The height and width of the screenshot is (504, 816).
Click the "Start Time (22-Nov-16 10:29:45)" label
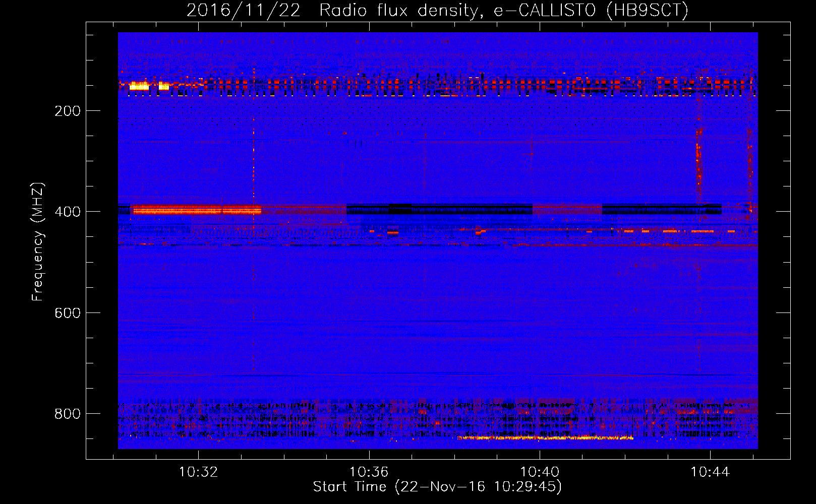click(x=437, y=486)
